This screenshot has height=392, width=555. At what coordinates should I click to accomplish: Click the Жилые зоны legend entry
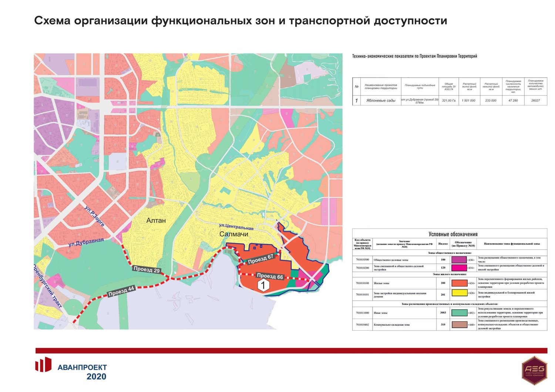tap(381, 283)
